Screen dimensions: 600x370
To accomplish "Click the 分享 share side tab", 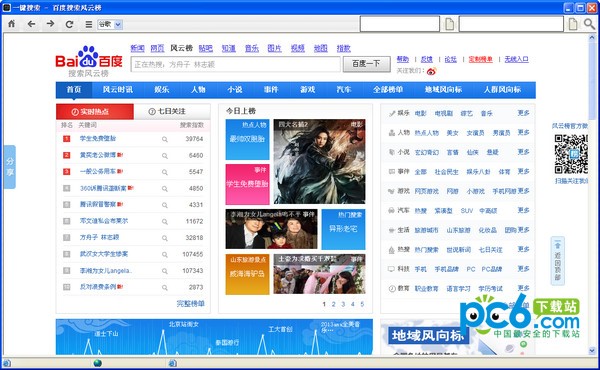I will 10,167.
